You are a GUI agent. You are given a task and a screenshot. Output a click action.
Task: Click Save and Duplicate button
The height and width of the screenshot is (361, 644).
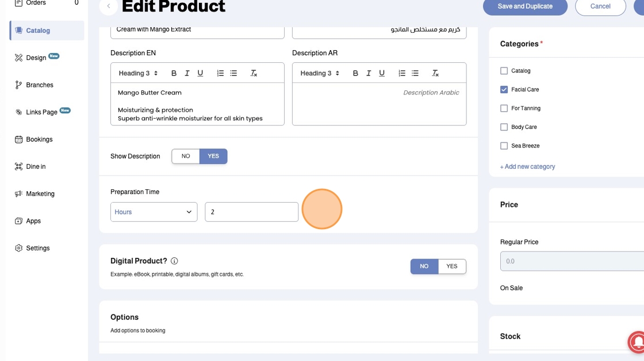click(525, 6)
